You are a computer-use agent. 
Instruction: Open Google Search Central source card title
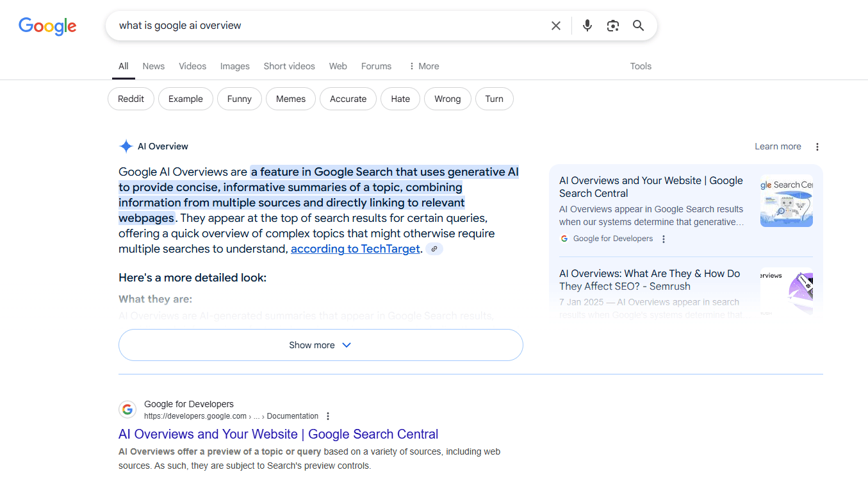point(651,187)
